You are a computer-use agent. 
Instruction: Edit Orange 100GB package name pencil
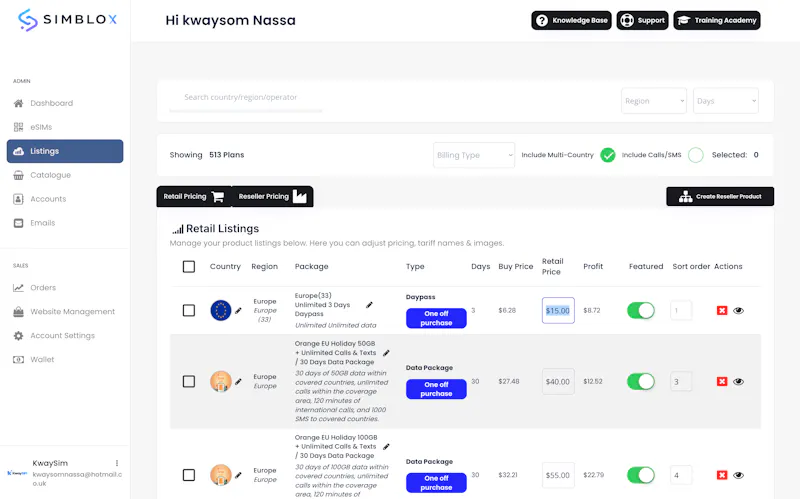(x=386, y=446)
